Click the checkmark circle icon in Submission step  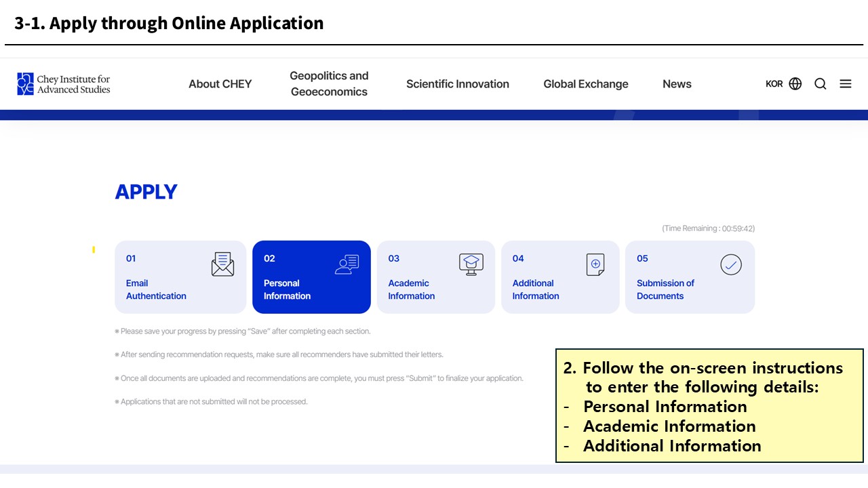[731, 264]
